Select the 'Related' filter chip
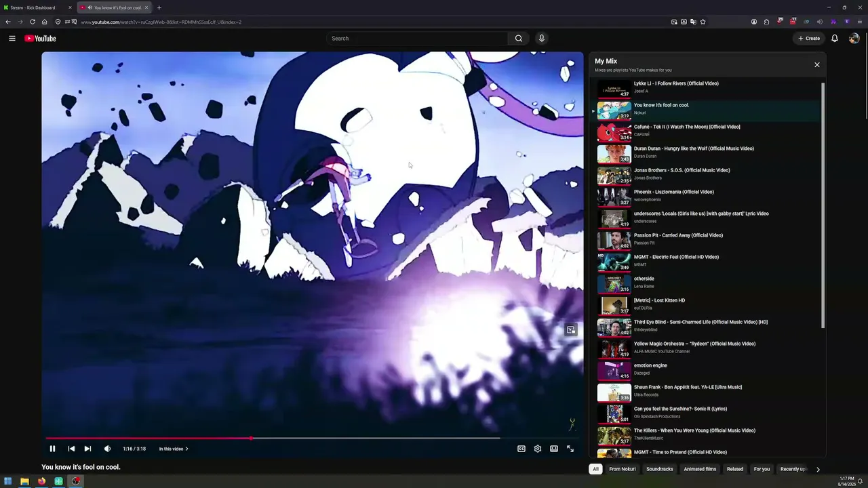The image size is (868, 488). tap(735, 469)
